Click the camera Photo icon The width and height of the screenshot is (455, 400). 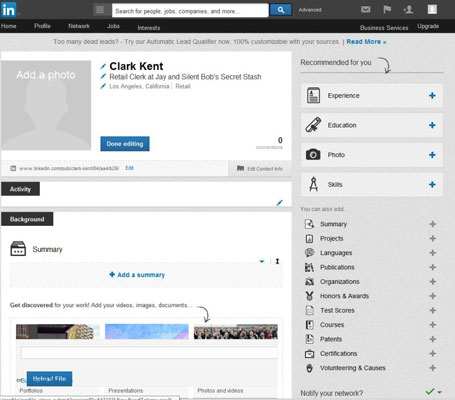coord(313,155)
